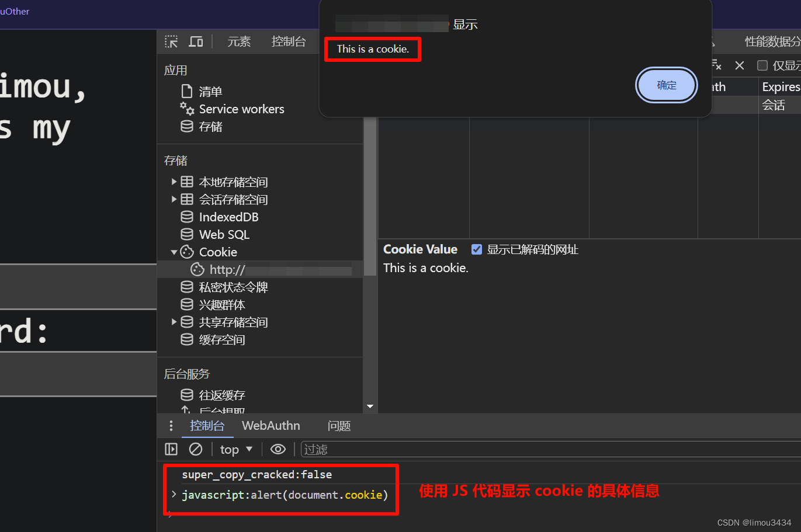801x532 pixels.
Task: Click the super_copy_cracked:false log line
Action: 257,475
